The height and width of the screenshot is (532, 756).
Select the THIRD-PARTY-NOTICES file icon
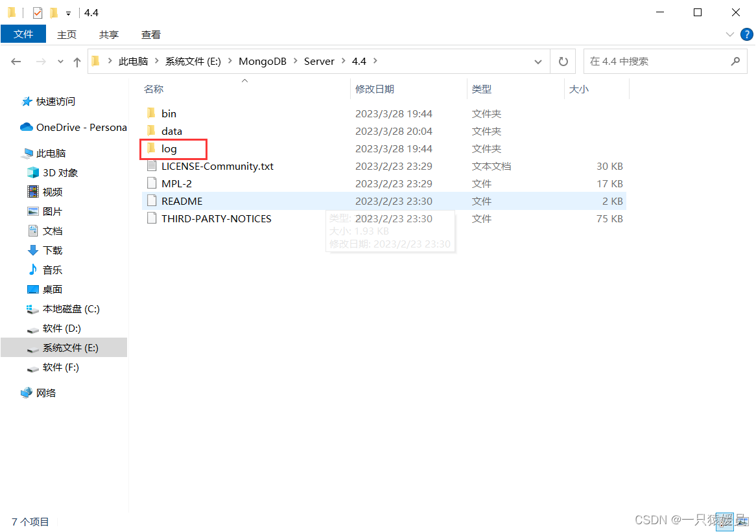coord(151,218)
